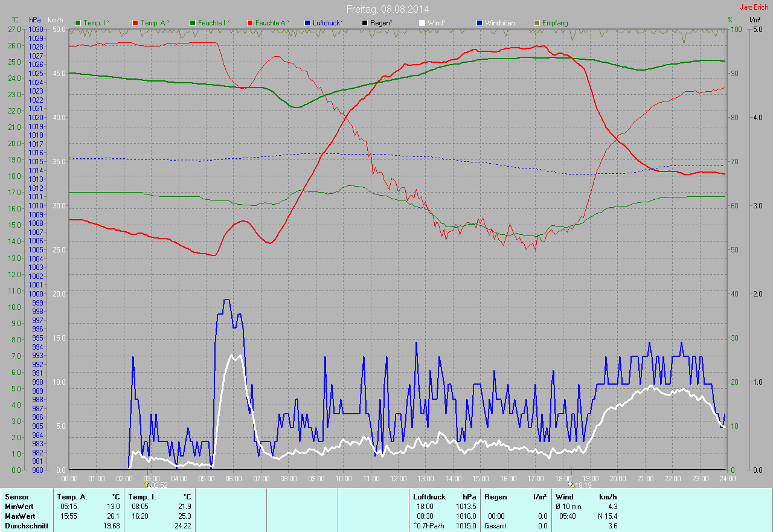Click the Jarz Erich label
The width and height of the screenshot is (773, 532).
[x=754, y=7]
